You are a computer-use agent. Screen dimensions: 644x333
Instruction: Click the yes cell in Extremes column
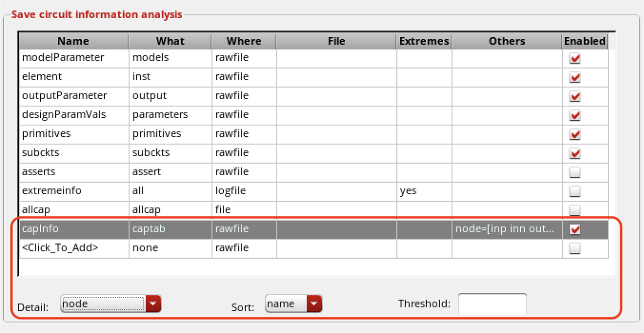(424, 191)
